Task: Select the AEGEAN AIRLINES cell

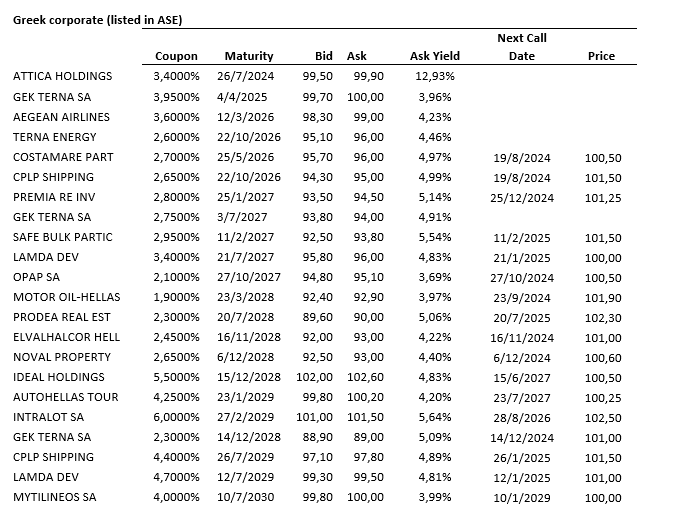Action: (x=61, y=117)
